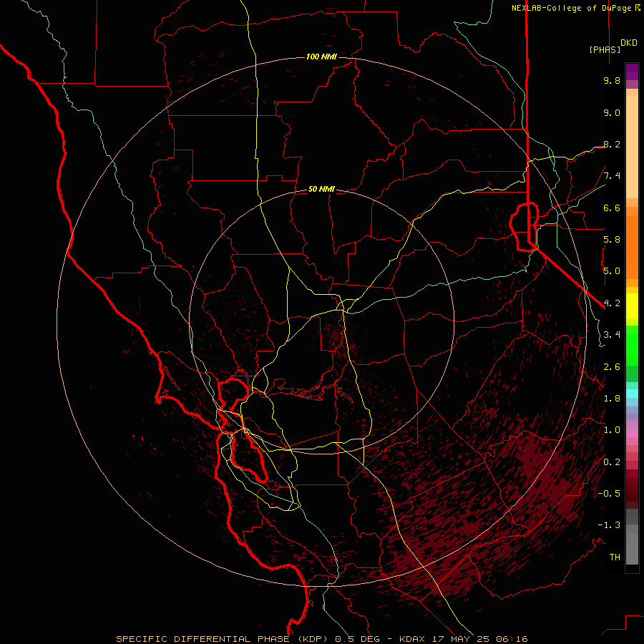
Task: Click the 0.2 legend value
Action: coord(612,462)
